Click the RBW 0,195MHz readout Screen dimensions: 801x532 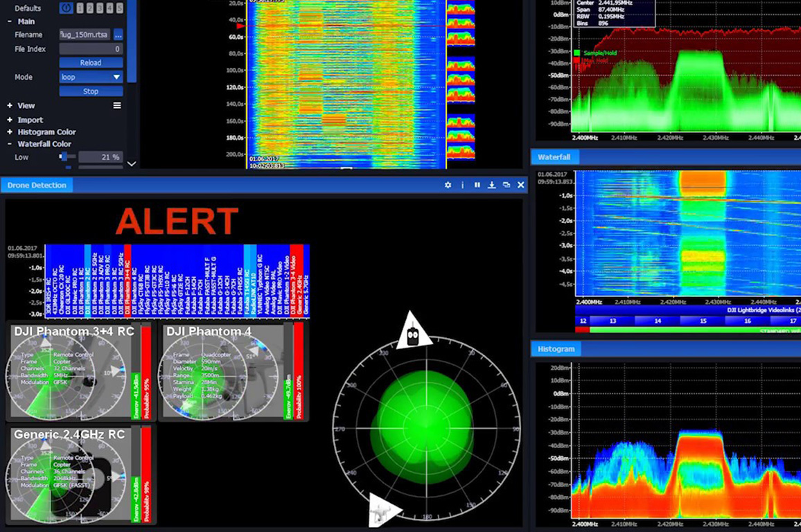click(600, 17)
